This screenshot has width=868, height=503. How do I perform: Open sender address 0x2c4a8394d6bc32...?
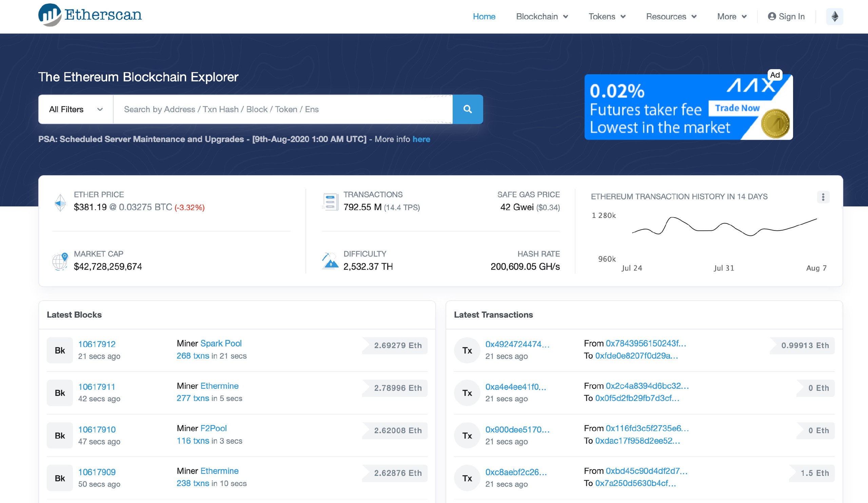647,386
